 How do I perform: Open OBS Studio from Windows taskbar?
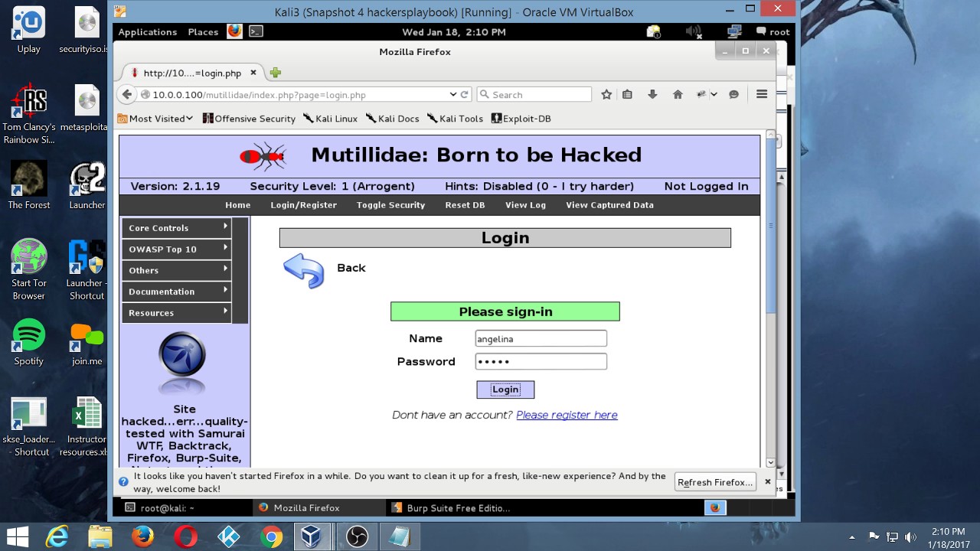point(357,536)
